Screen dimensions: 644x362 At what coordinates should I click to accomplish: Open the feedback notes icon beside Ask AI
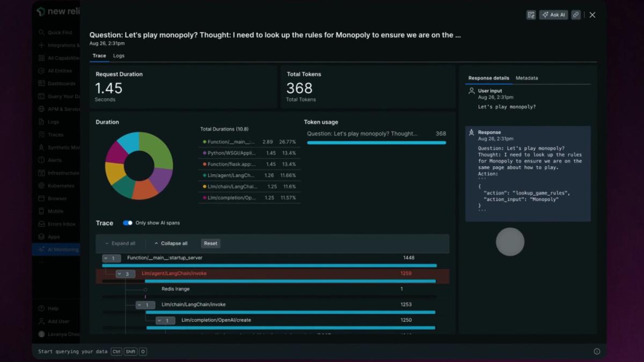531,15
